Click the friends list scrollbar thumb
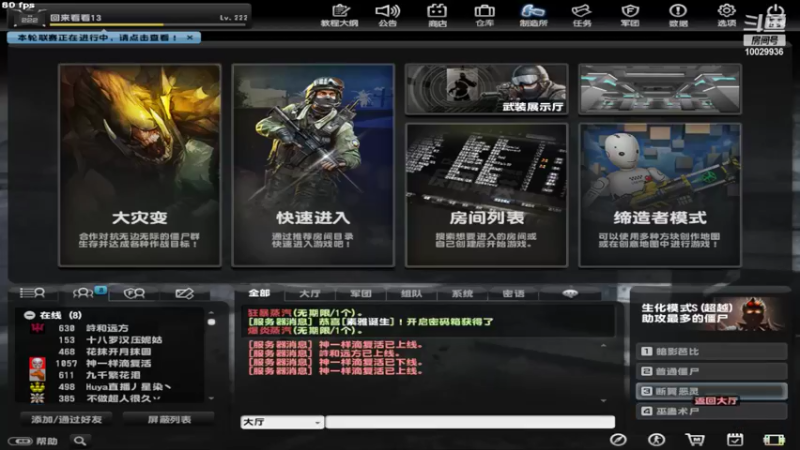The height and width of the screenshot is (450, 800). (211, 322)
